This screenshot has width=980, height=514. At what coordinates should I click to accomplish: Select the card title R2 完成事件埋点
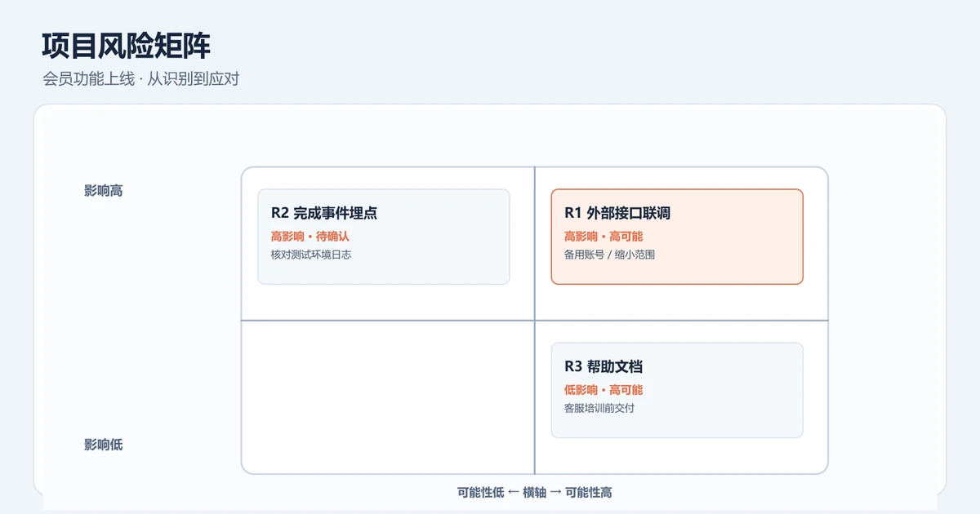[x=324, y=213]
